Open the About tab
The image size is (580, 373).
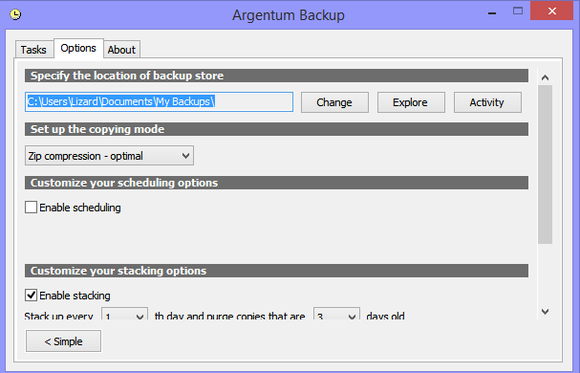[122, 49]
